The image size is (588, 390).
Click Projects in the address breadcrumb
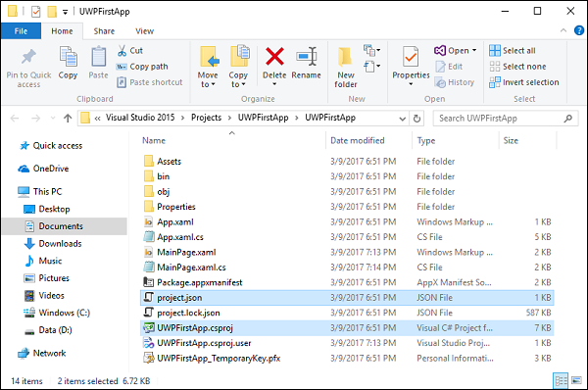click(x=206, y=118)
